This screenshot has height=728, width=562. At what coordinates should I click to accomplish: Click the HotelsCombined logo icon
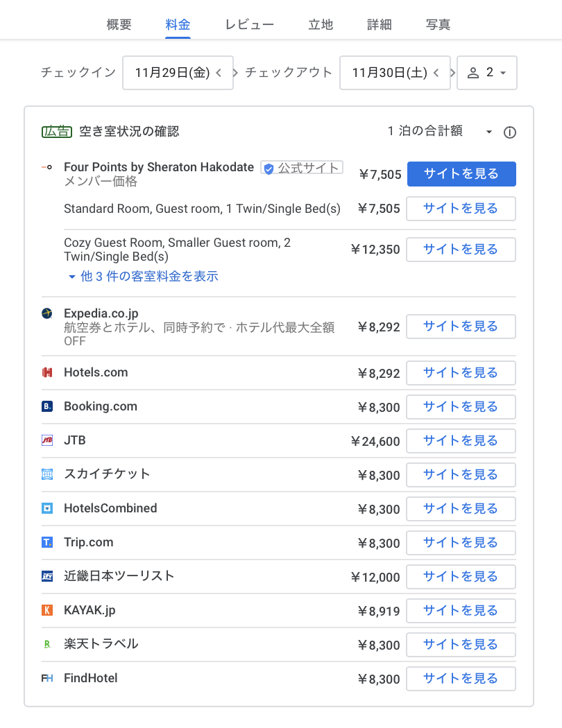(x=47, y=508)
